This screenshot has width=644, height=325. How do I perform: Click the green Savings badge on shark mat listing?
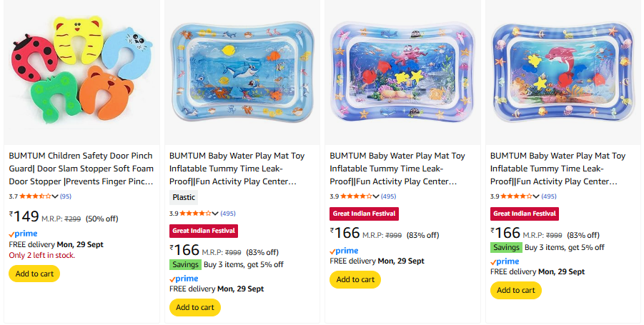pyautogui.click(x=184, y=264)
